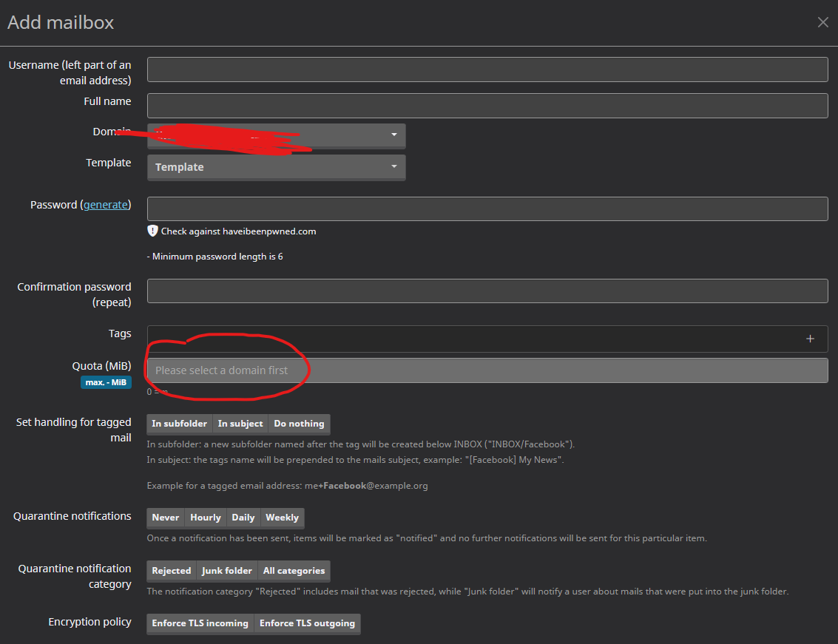Click the haveibeenpwned shield icon

pos(152,231)
